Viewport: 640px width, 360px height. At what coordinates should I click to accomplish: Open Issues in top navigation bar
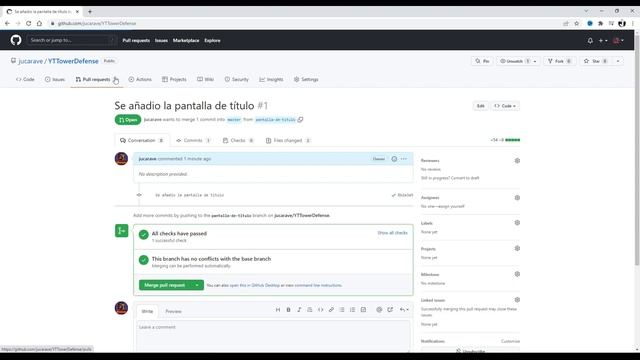pos(161,40)
